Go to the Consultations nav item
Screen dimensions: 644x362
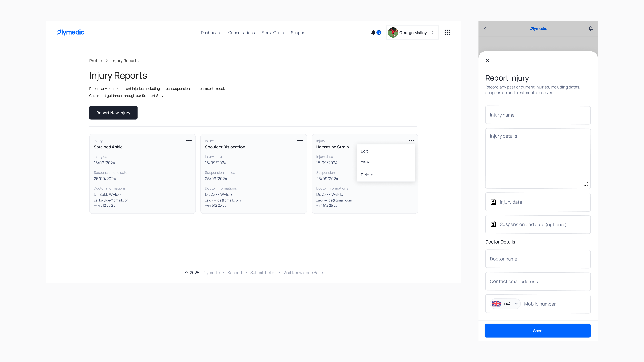pyautogui.click(x=241, y=32)
